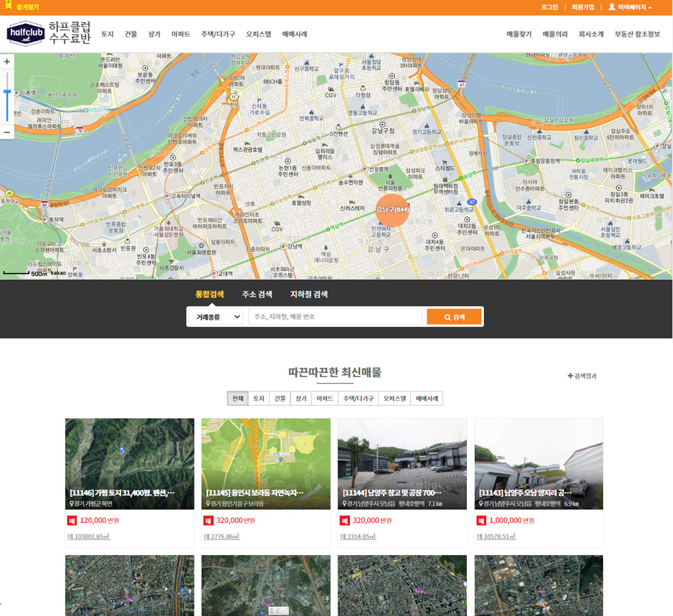This screenshot has width=673, height=616.
Task: Click the orange 강남구(844) cluster marker
Action: (x=392, y=210)
